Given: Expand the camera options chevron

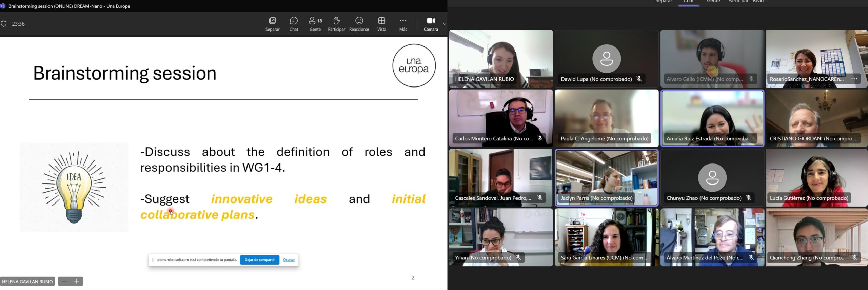Looking at the screenshot, I should click(x=444, y=24).
